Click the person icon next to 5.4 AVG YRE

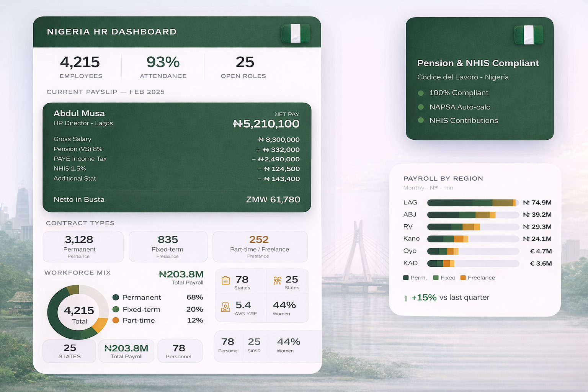coord(225,307)
